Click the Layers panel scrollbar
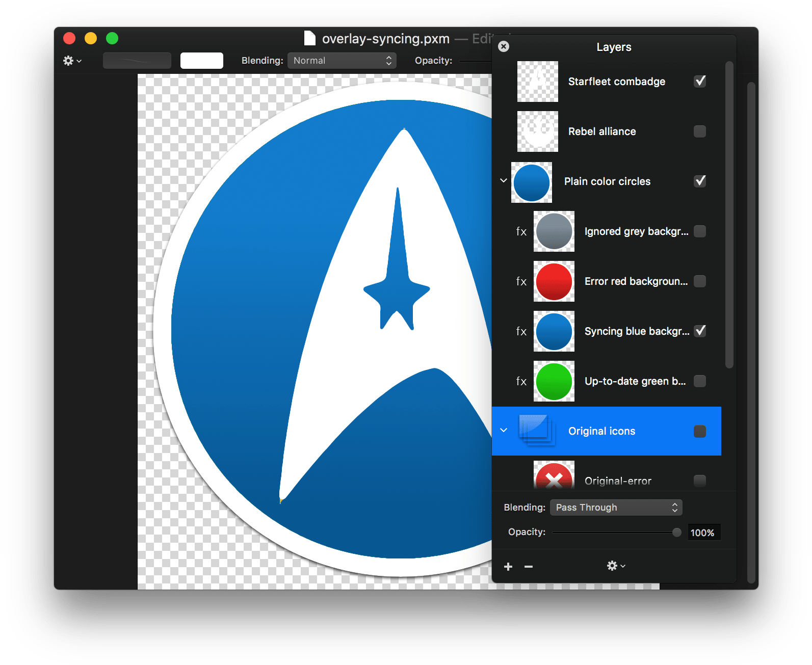 pos(729,214)
